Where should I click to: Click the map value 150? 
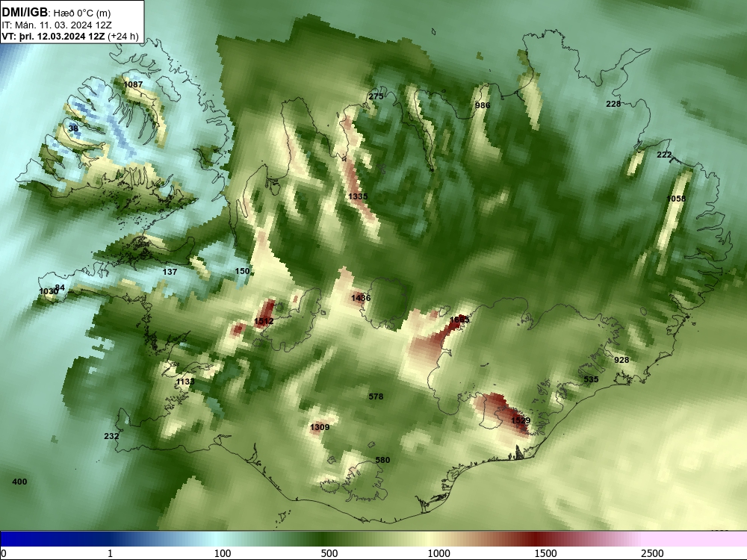242,271
